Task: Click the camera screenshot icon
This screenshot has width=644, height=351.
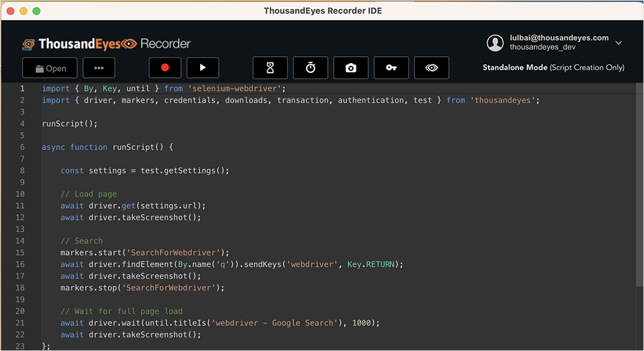Action: click(350, 68)
